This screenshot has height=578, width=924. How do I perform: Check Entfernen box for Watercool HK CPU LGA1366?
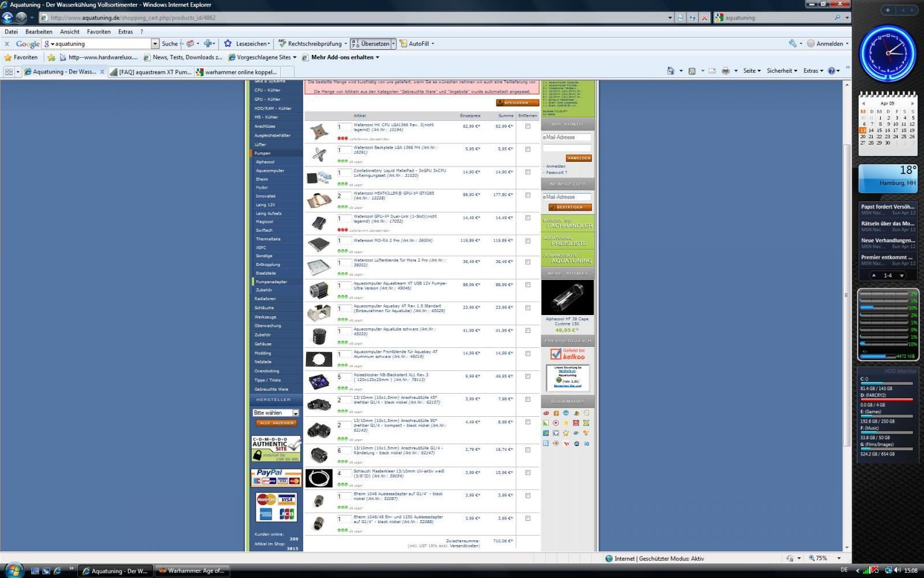click(x=527, y=126)
